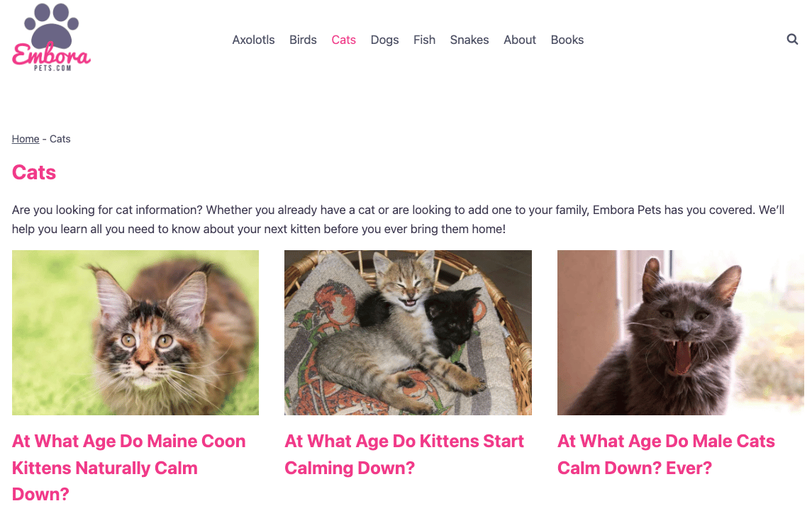Click the Cats breadcrumb text

click(60, 139)
